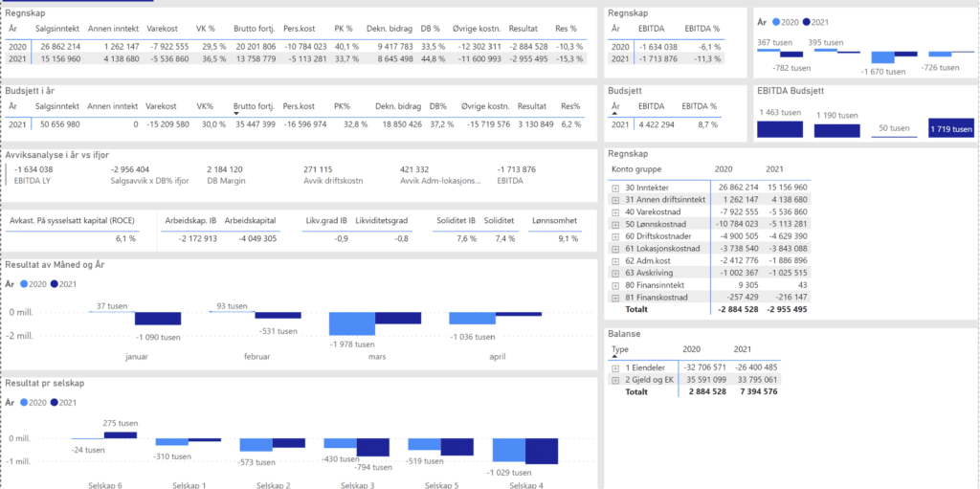
Task: Expand the 30 Inntekter row
Action: (616, 189)
